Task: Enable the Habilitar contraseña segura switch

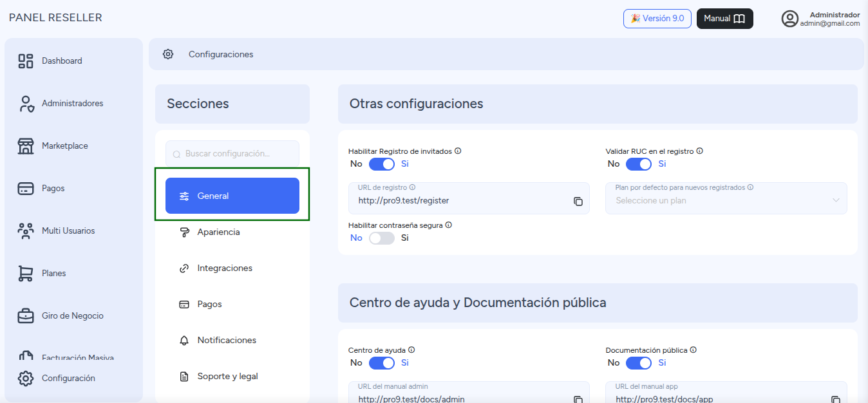Action: [x=382, y=238]
